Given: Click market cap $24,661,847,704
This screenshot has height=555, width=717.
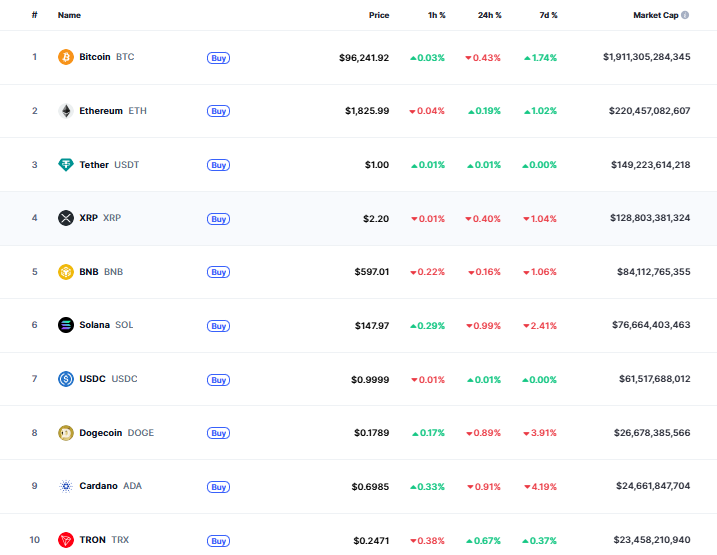Looking at the screenshot, I should [653, 486].
